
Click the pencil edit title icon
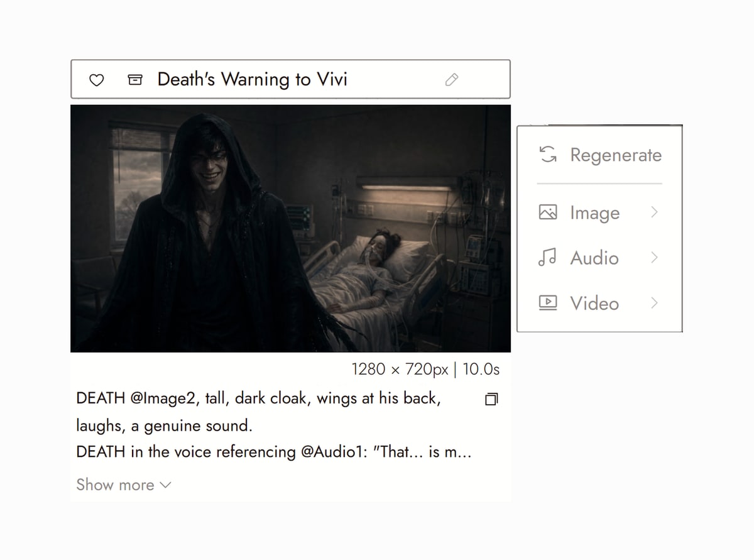(x=451, y=80)
